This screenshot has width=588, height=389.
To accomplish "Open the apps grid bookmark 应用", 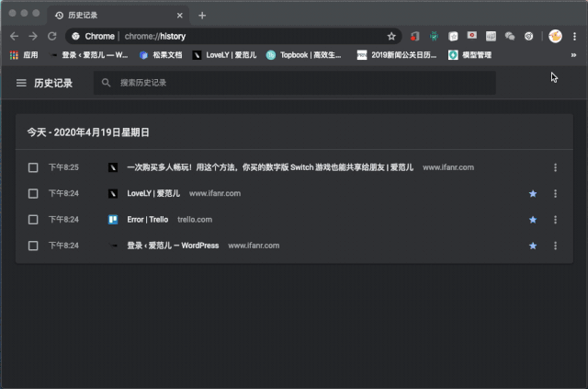I will click(x=24, y=55).
